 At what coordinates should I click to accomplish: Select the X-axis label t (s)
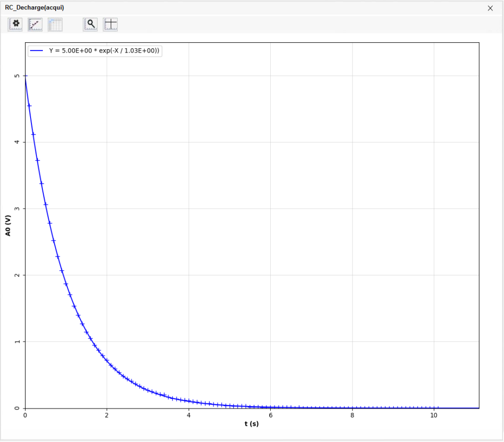[252, 424]
